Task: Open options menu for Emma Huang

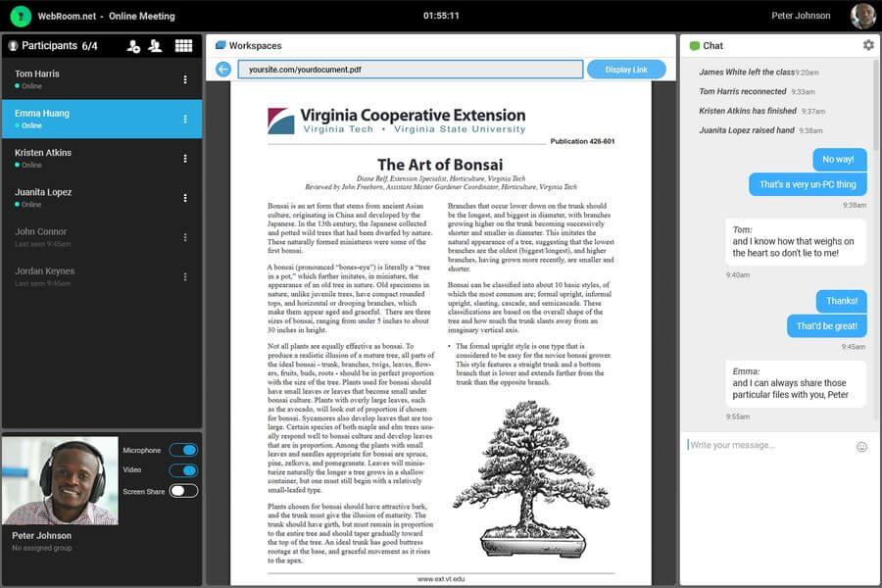Action: [185, 119]
